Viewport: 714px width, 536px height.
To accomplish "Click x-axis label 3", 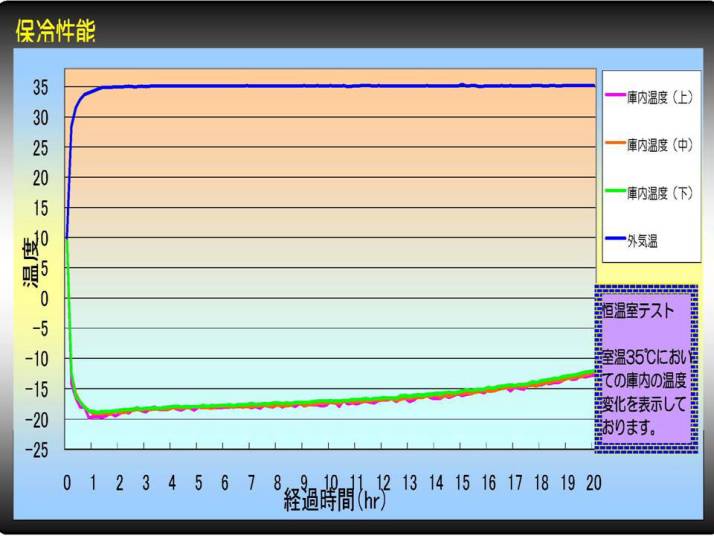I will tap(146, 483).
